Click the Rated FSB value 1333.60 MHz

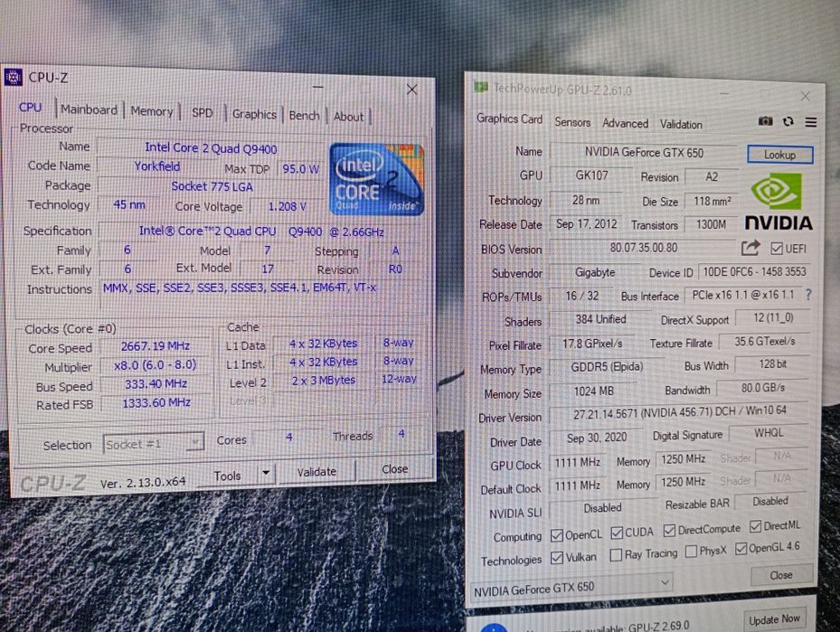tap(156, 402)
